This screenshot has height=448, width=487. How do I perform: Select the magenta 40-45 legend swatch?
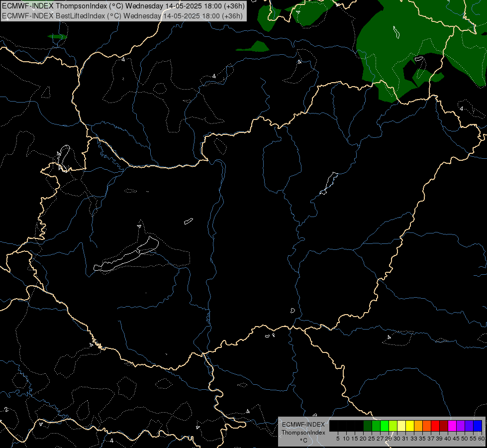452,426
